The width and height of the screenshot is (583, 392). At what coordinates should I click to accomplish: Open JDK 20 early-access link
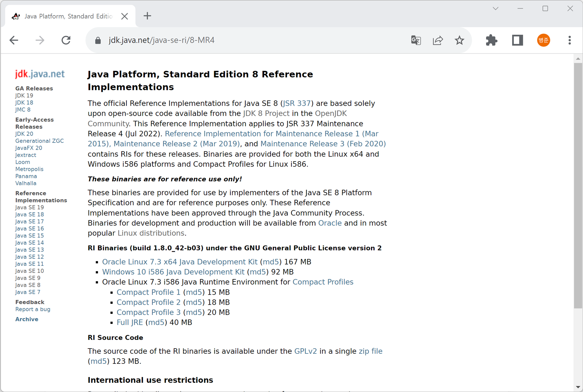point(24,134)
